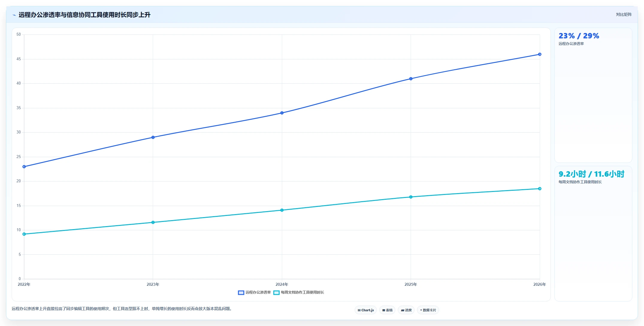Switch to the 表格 view tab
Viewport: 644px width, 326px height.
[x=387, y=310]
